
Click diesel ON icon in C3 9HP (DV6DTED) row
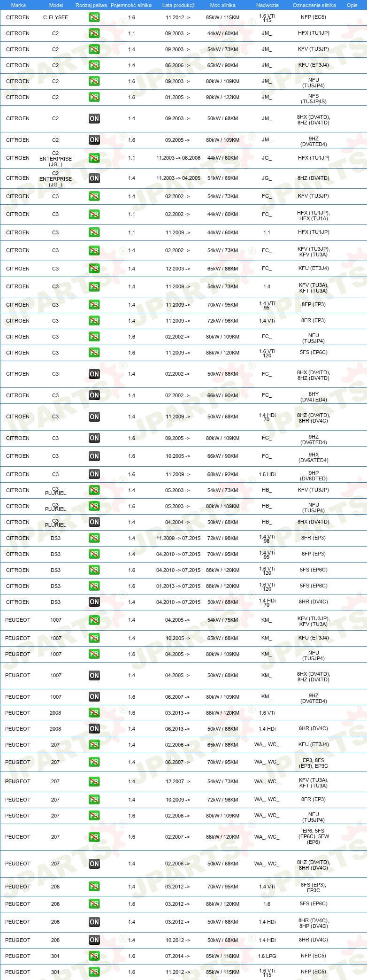(x=94, y=474)
